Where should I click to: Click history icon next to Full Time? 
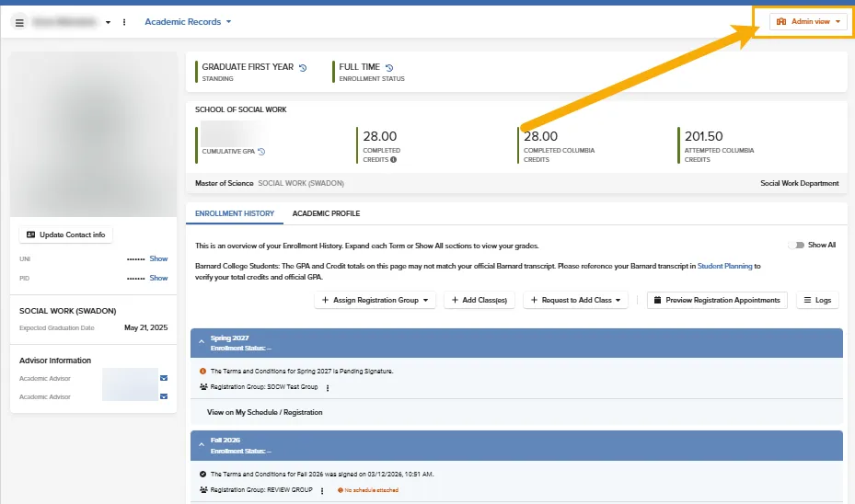click(x=388, y=67)
